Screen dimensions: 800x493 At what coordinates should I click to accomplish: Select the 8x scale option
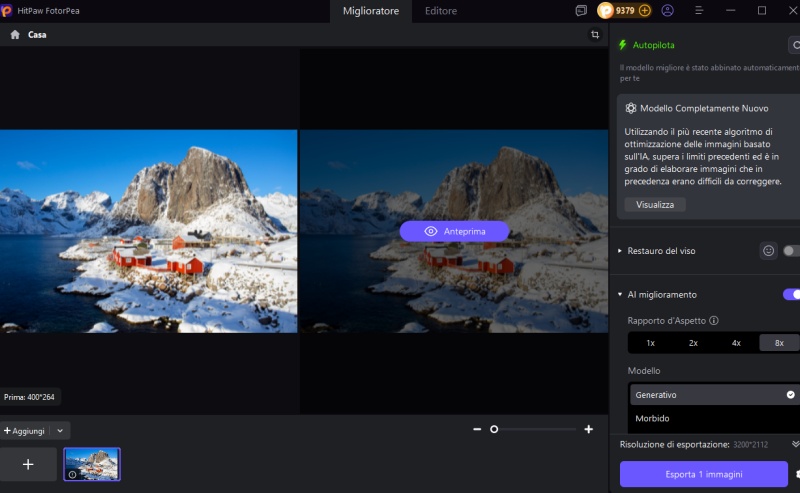point(779,343)
